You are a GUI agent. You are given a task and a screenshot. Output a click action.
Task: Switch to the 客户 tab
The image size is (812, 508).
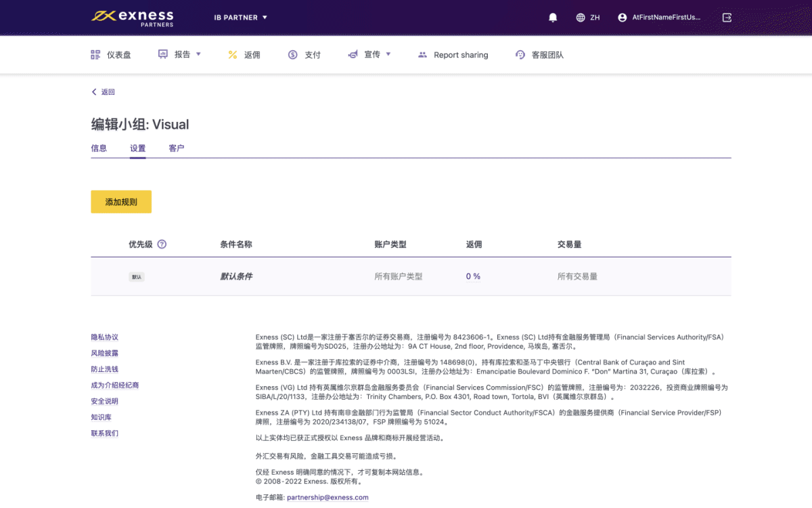click(x=177, y=148)
